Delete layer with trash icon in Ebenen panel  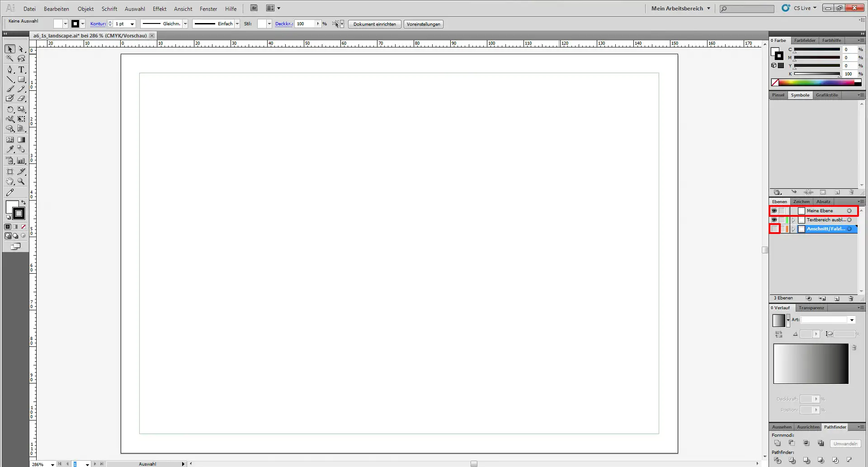[x=851, y=299]
